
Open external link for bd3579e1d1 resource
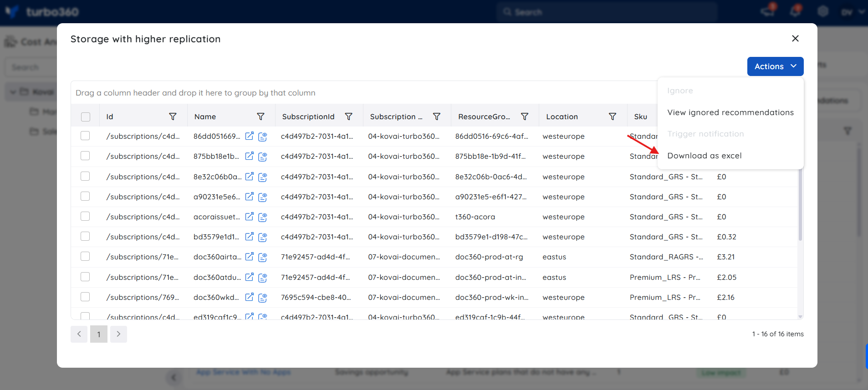coord(249,237)
